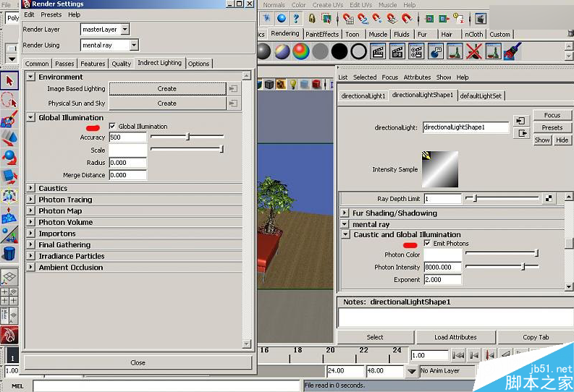Image resolution: width=574 pixels, height=392 pixels.
Task: Click the red cube icon in viewport toolbar
Action: 316,85
